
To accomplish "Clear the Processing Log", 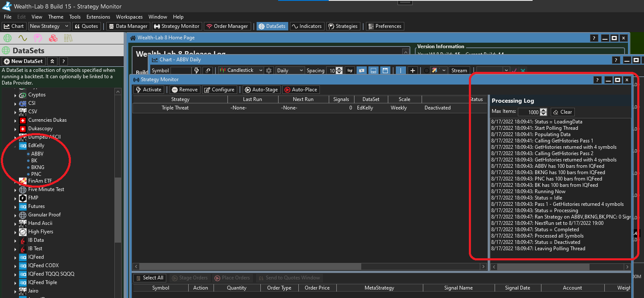I will (x=563, y=112).
